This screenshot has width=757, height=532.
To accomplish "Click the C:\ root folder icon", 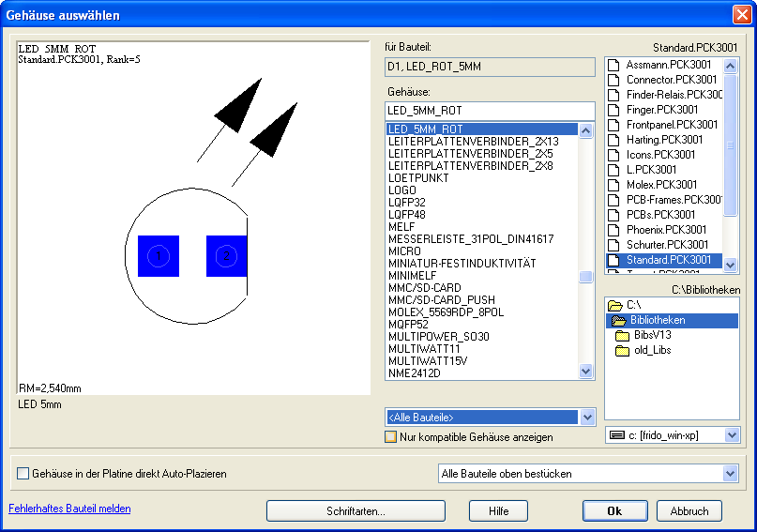I will click(615, 306).
